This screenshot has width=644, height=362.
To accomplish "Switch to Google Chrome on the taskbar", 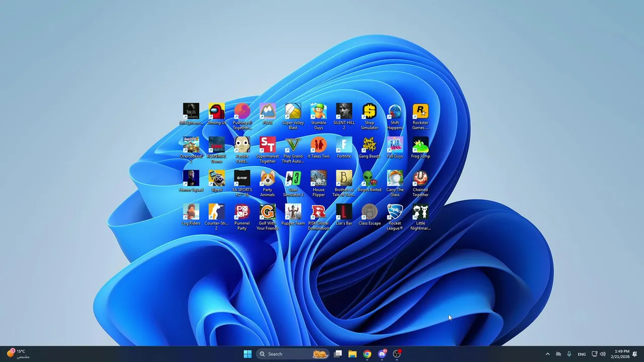I will pyautogui.click(x=367, y=354).
